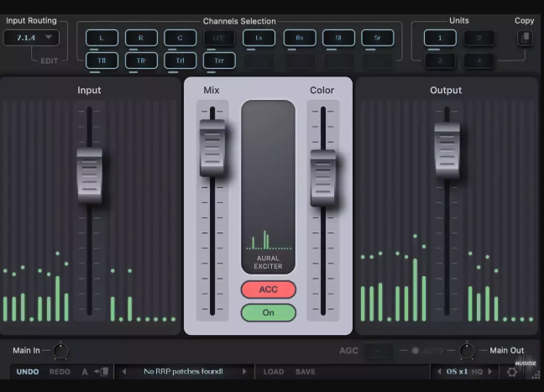Click the Color fader handle

pyautogui.click(x=323, y=178)
